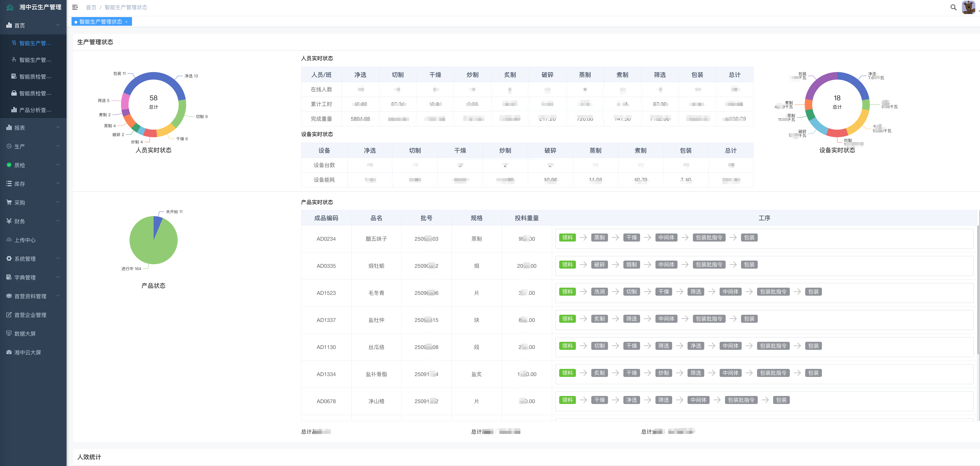Click the green 领料 tag for AD0234

567,237
